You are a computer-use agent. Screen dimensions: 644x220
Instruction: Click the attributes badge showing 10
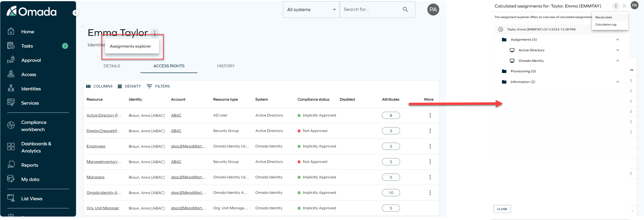(x=391, y=193)
